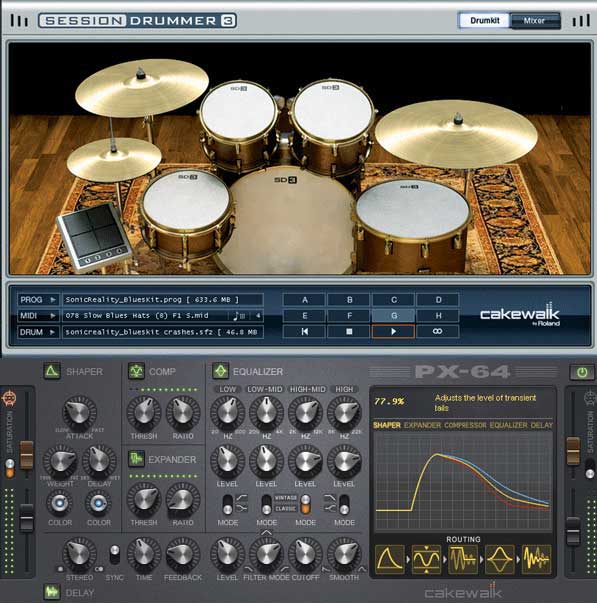Select pattern pad E
Image resolution: width=597 pixels, height=604 pixels.
point(305,316)
